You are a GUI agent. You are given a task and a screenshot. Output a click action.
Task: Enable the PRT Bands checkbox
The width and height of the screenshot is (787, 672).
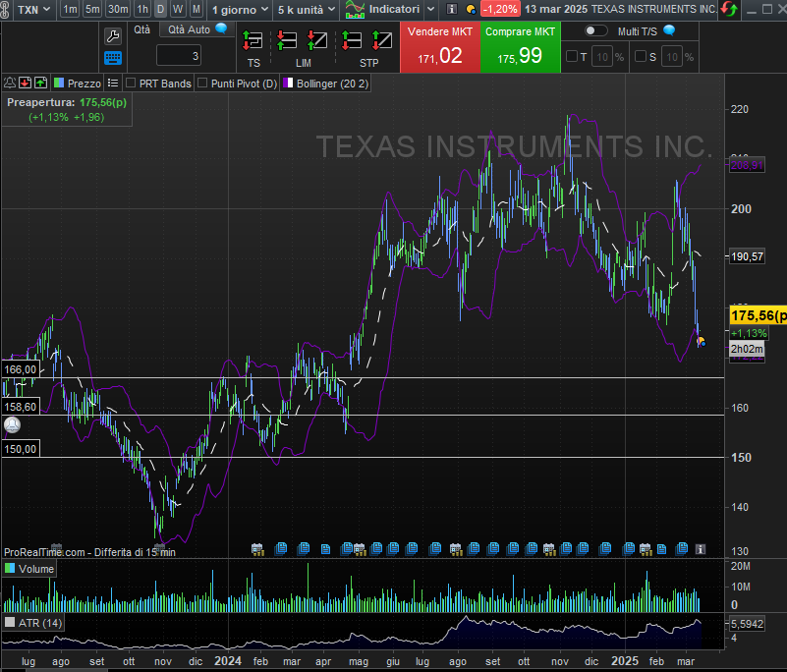pyautogui.click(x=132, y=84)
